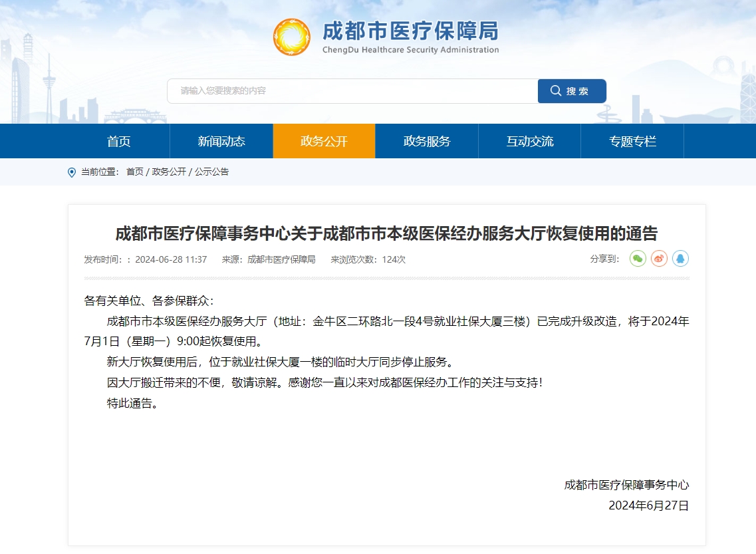Click the blue QQ penguin icon
Screen dimensions: 756x554
pyautogui.click(x=680, y=259)
